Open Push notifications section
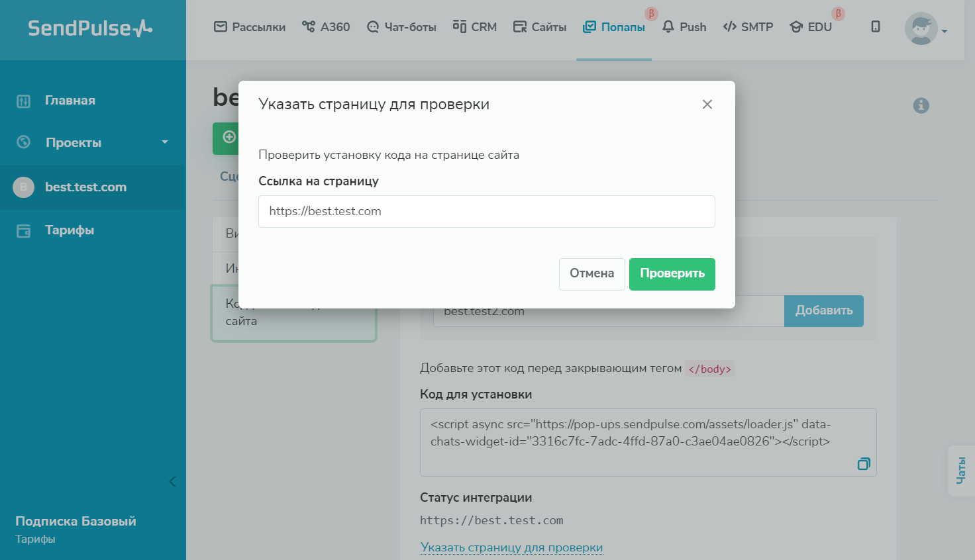 (684, 27)
